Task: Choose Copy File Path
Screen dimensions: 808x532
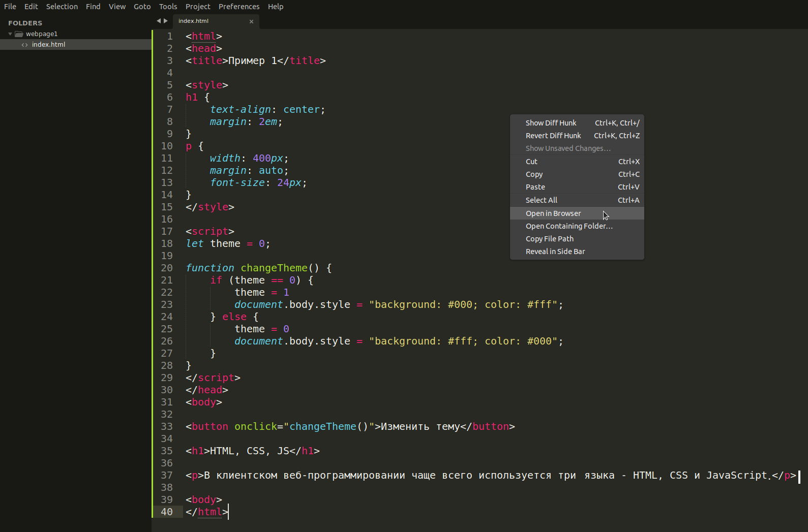Action: pyautogui.click(x=577, y=239)
